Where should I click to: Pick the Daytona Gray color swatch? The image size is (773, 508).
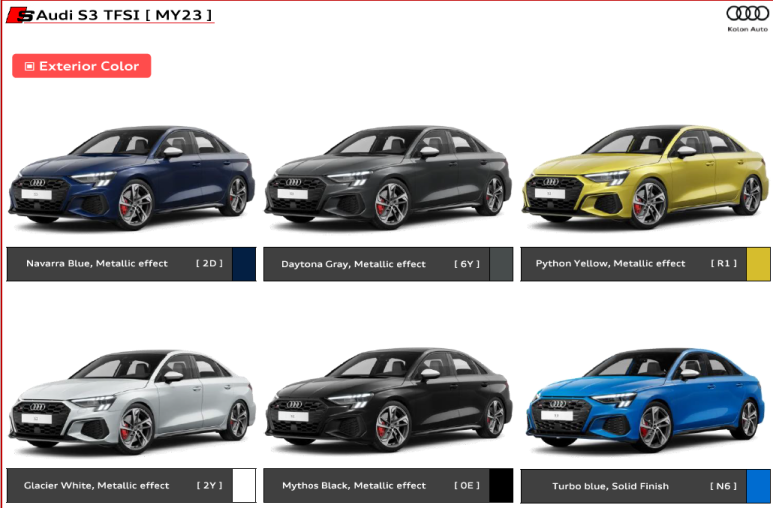(501, 264)
